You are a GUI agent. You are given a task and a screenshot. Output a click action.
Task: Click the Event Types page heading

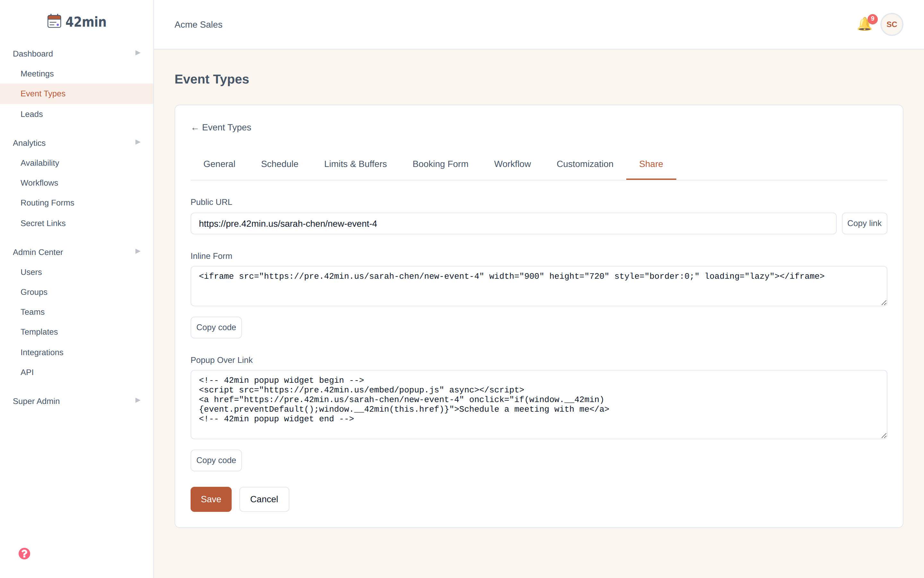[211, 79]
